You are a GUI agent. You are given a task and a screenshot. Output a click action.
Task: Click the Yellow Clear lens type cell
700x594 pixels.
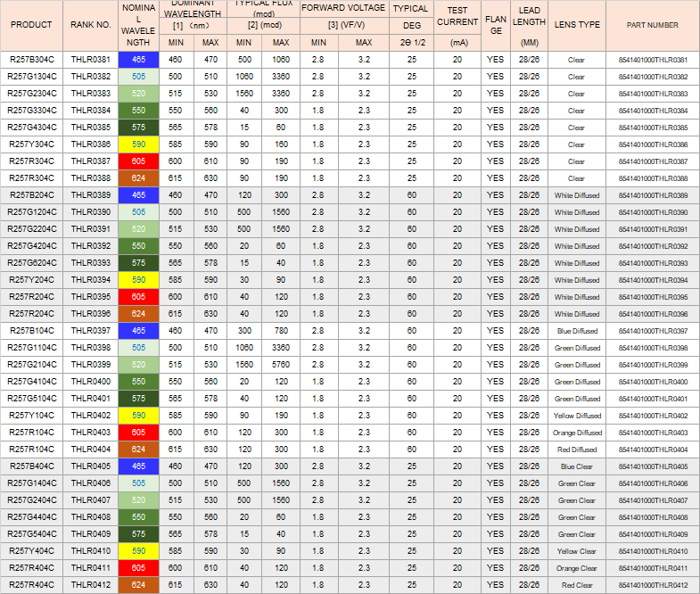click(577, 551)
